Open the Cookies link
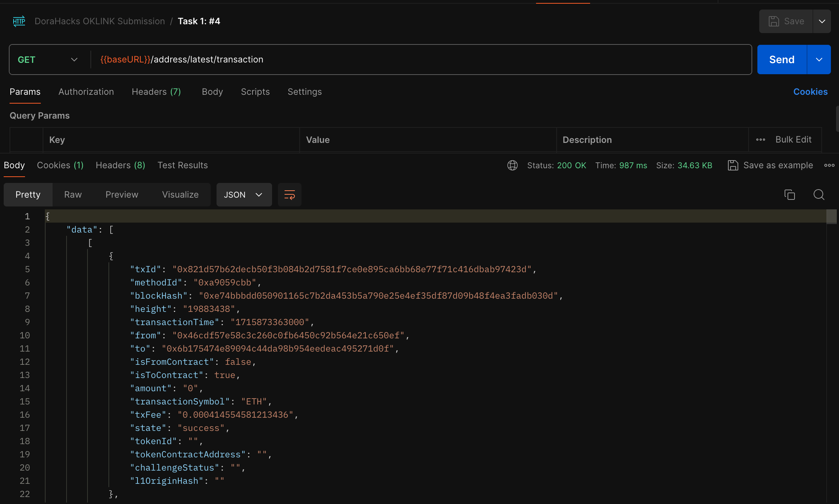The image size is (839, 504). coord(810,92)
